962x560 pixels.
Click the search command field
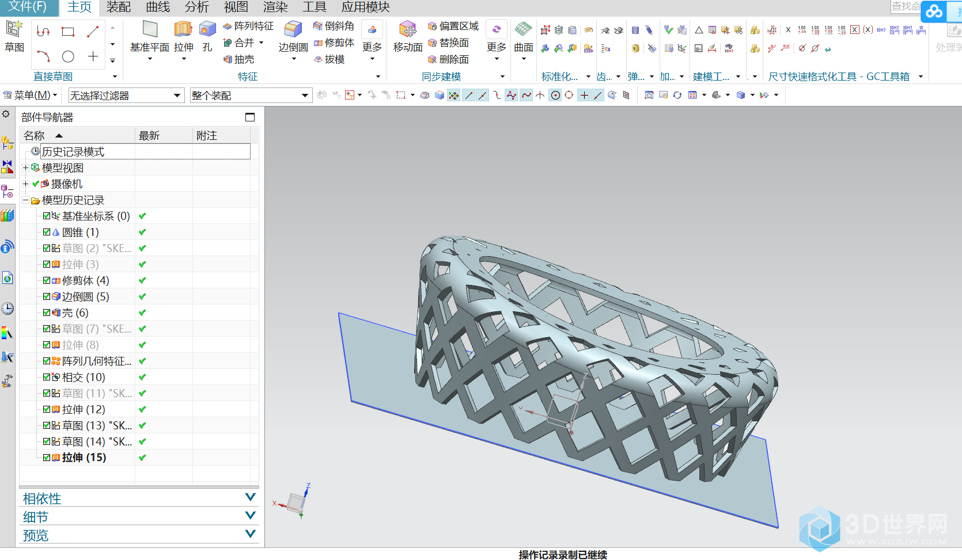point(906,6)
